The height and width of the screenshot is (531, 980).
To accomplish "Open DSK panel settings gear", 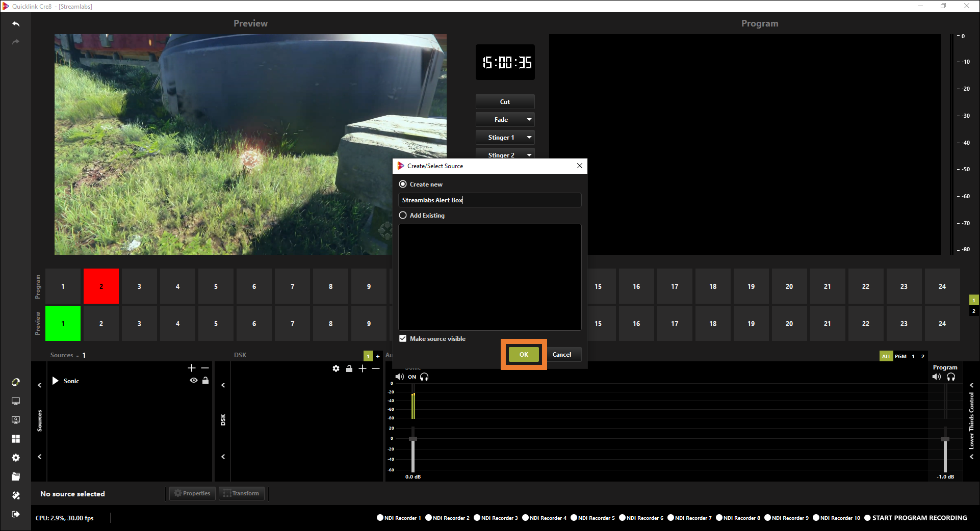I will pyautogui.click(x=336, y=368).
